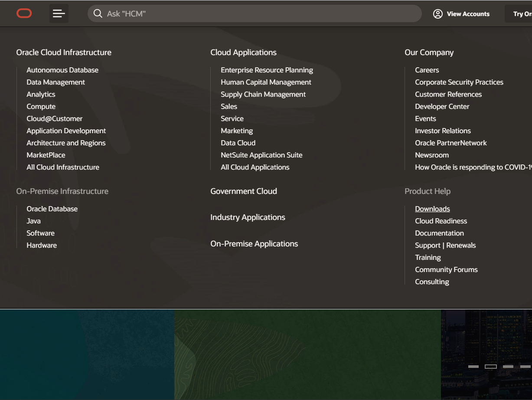Focus the Ask "HCM" search field
The image size is (532, 400).
coord(255,14)
